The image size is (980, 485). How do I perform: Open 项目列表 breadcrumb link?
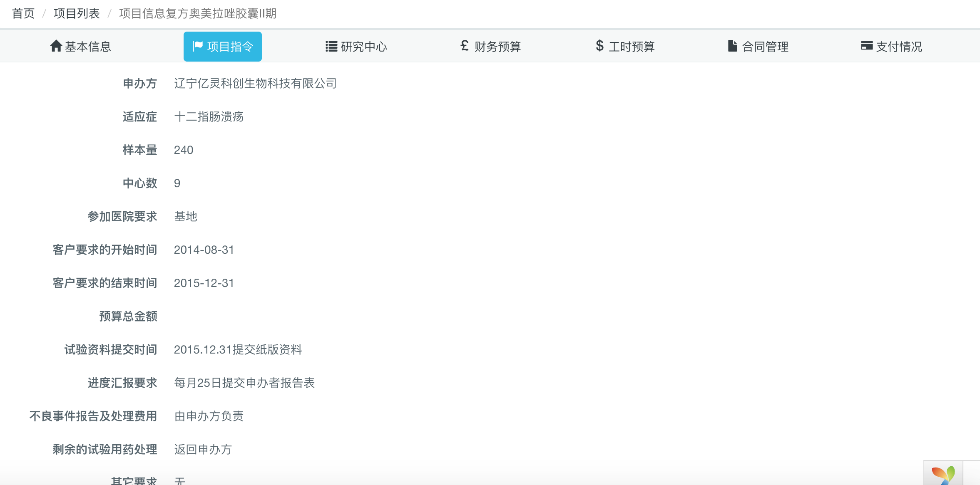[x=77, y=13]
